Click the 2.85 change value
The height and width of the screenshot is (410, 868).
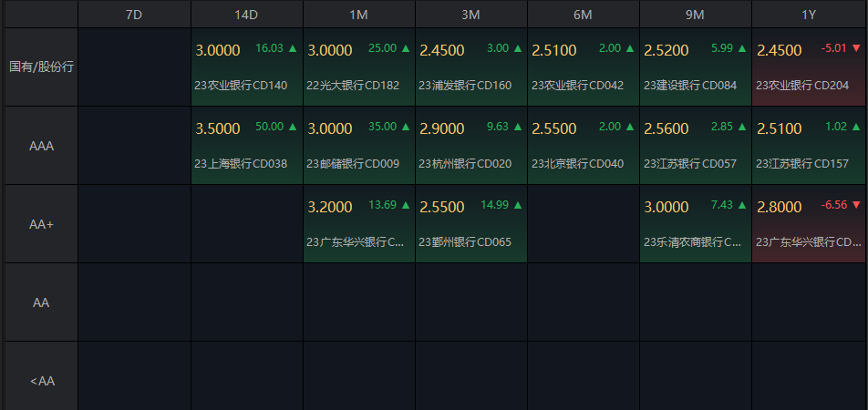tap(722, 127)
